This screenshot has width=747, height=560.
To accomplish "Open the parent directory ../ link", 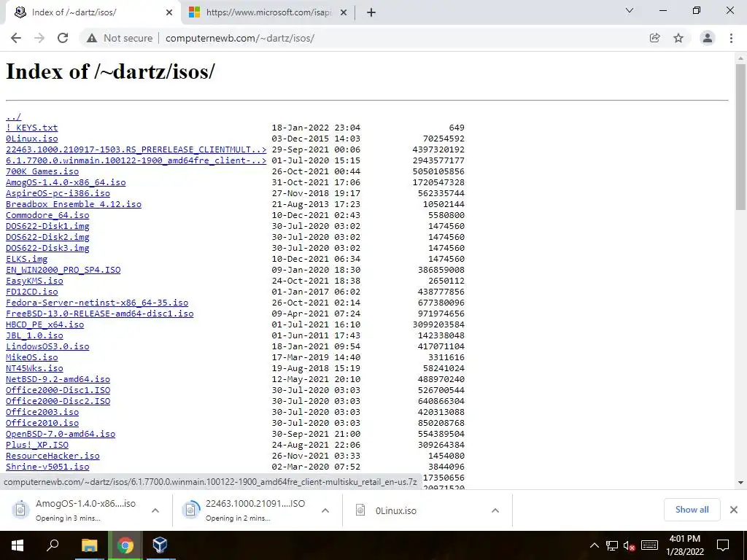I will pos(13,117).
